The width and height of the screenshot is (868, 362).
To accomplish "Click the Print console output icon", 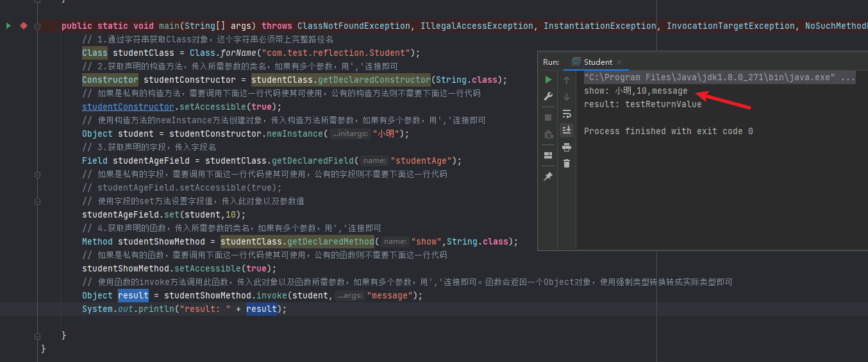I will point(567,147).
